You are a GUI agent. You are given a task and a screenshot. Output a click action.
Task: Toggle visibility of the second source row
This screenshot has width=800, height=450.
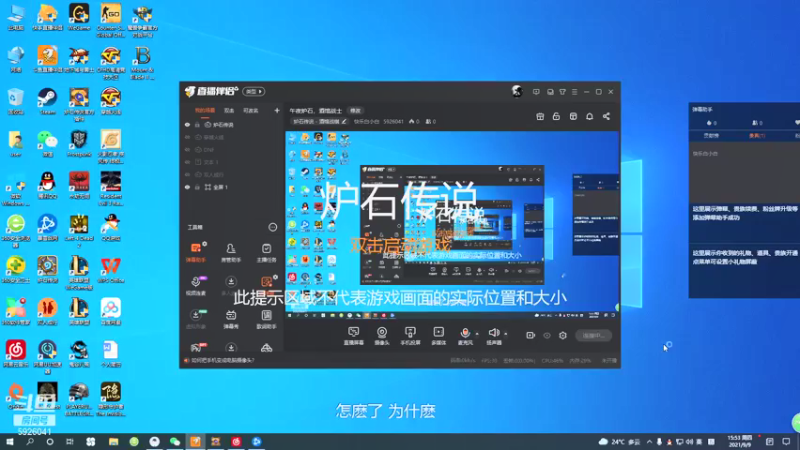187,137
